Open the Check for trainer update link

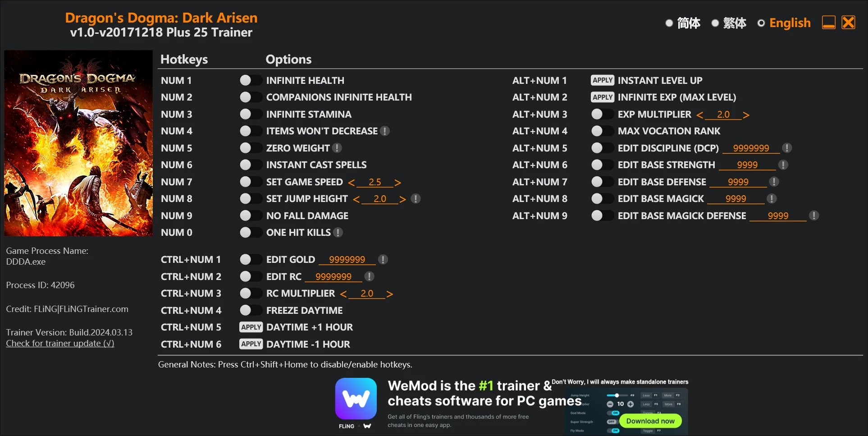click(60, 344)
